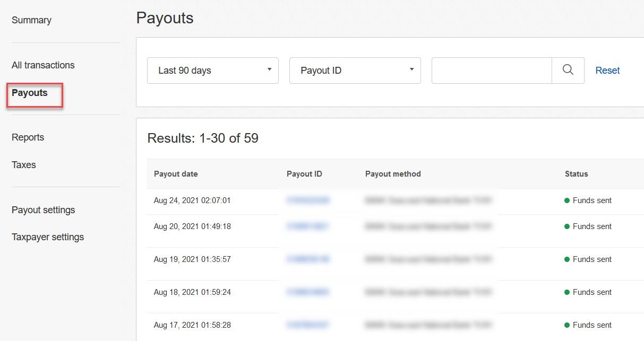644x341 pixels.
Task: Select Payouts in the sidebar
Action: pyautogui.click(x=30, y=93)
